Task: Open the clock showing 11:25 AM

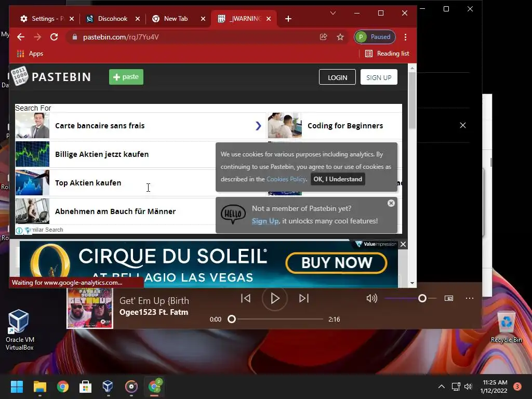Action: [x=494, y=387]
